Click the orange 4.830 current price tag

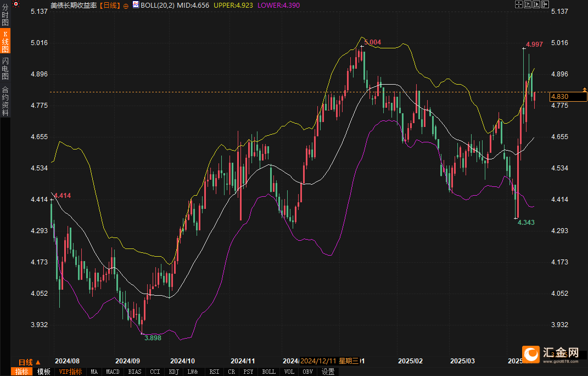point(568,97)
